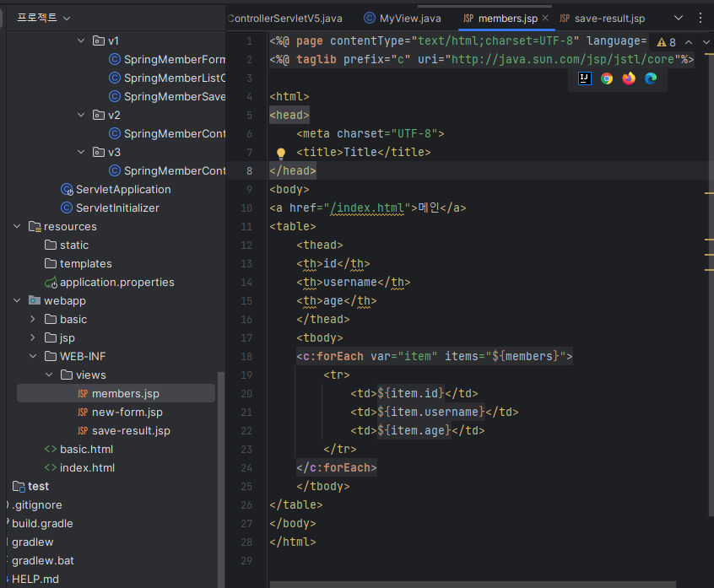The width and height of the screenshot is (714, 588).
Task: Open SpringMemberCont class under v2
Action: 167,133
